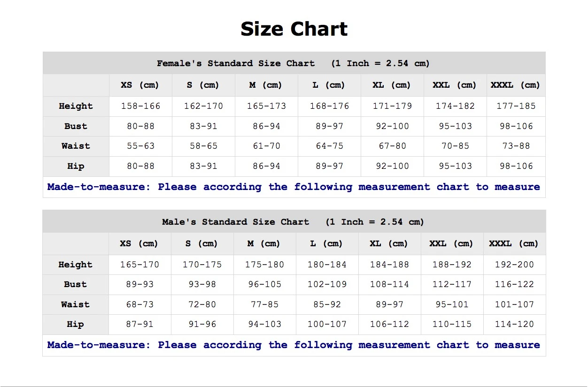The image size is (588, 387).
Task: Click female waist value 61-70
Action: [266, 146]
